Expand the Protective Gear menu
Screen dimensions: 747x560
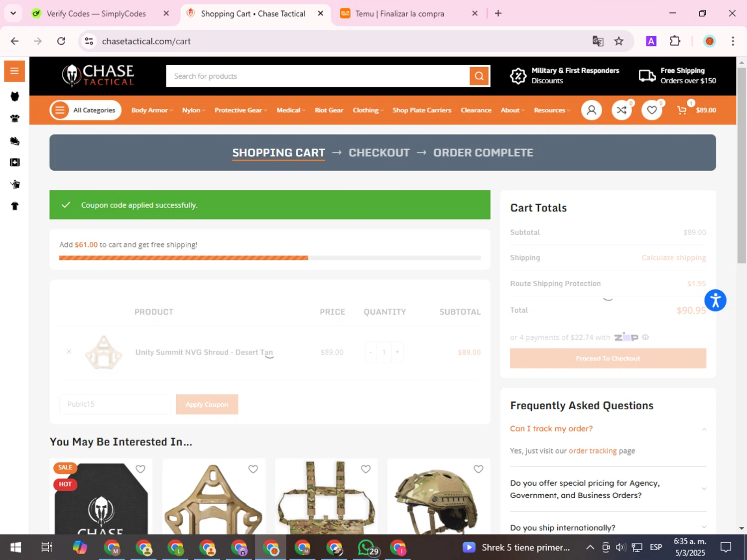tap(241, 110)
